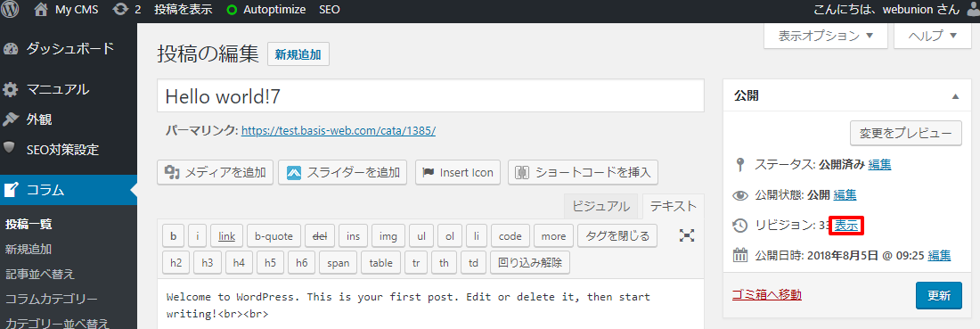Click the 更新 update button
Image resolution: width=980 pixels, height=329 pixels.
coord(939,295)
